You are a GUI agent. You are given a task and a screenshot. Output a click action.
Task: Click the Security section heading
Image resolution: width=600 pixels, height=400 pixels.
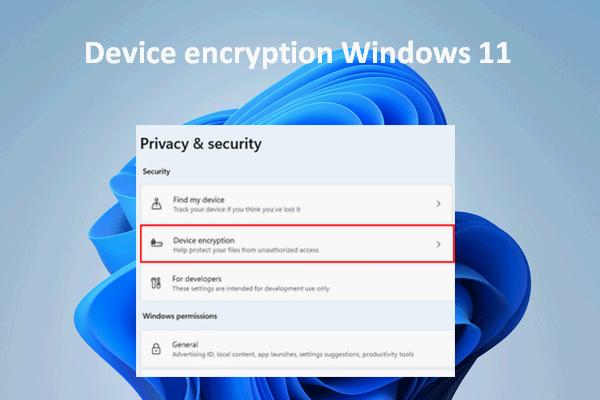[156, 171]
